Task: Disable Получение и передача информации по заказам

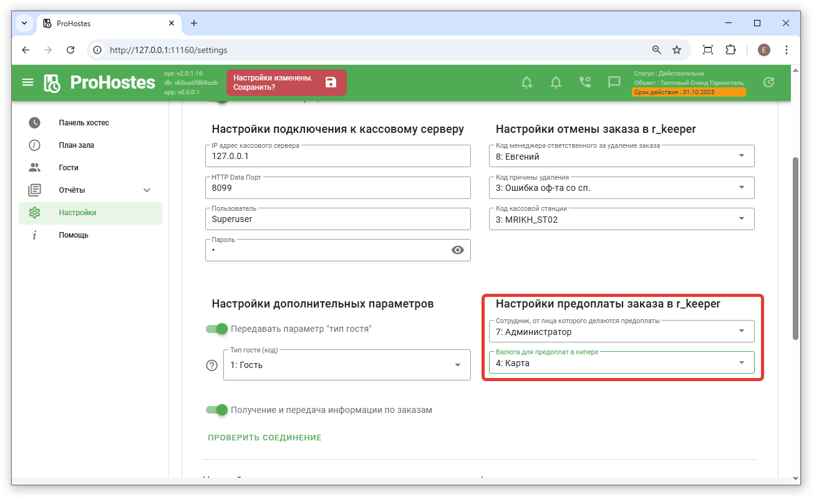Action: [x=217, y=410]
